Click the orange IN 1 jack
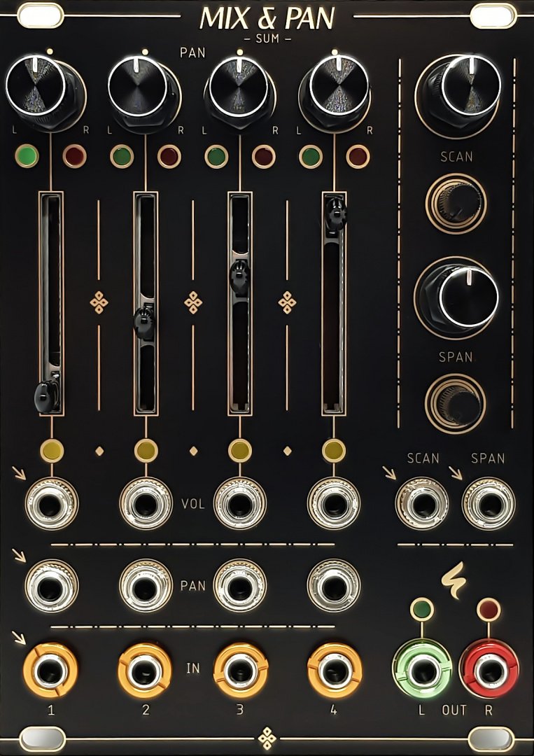534x756 pixels. [x=50, y=670]
